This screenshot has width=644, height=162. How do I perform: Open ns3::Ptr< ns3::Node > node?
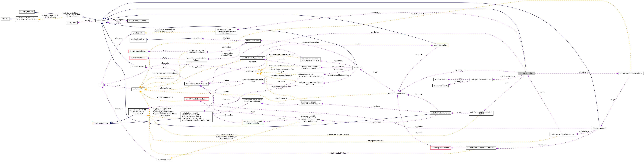[x=397, y=93]
